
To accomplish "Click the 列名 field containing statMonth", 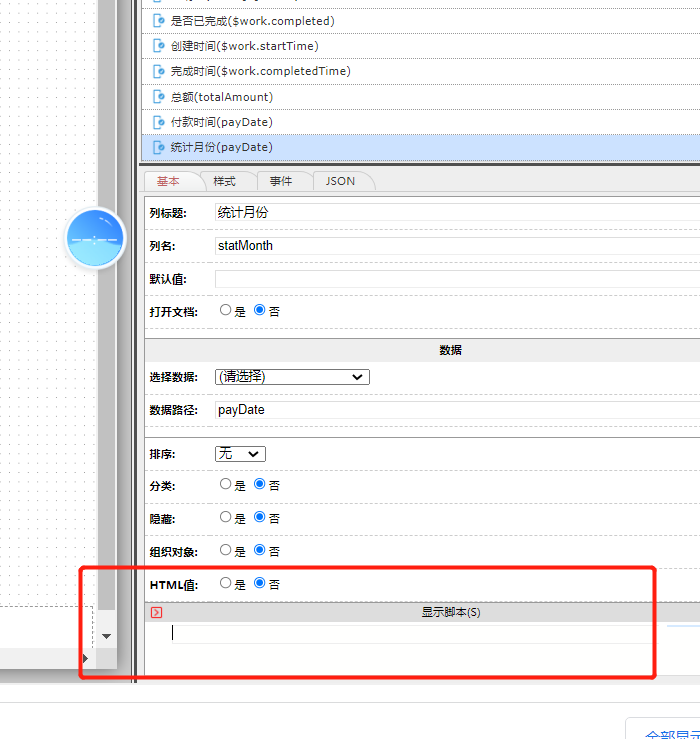I will coord(457,246).
